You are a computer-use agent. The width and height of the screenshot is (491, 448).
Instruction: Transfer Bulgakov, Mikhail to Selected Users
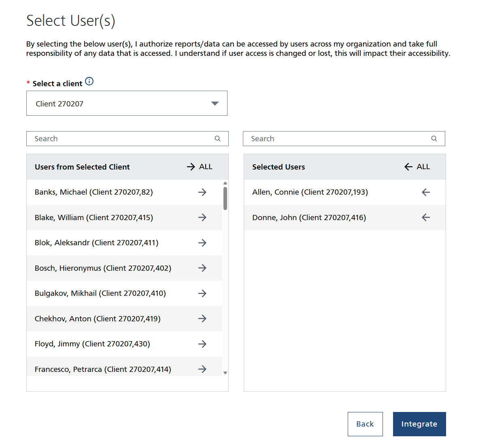202,293
